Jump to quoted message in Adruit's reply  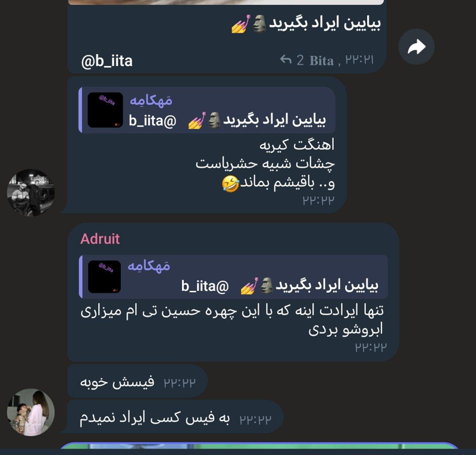point(233,277)
